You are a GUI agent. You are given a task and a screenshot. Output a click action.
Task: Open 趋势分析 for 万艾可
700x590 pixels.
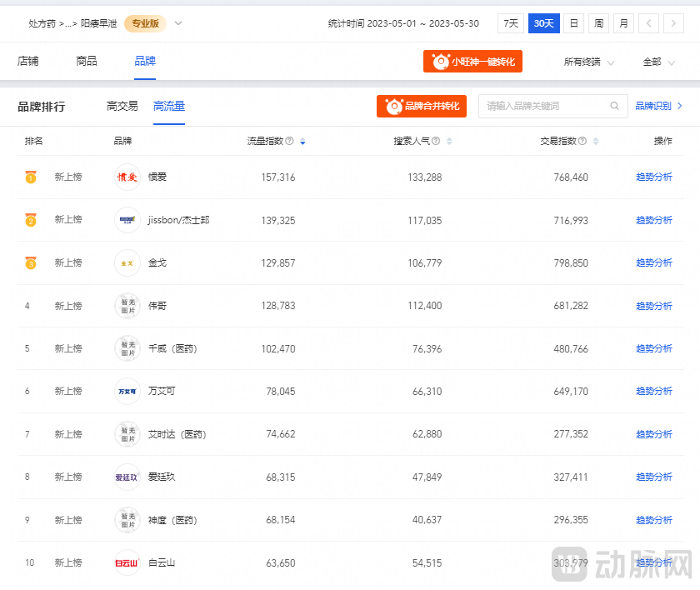(654, 392)
